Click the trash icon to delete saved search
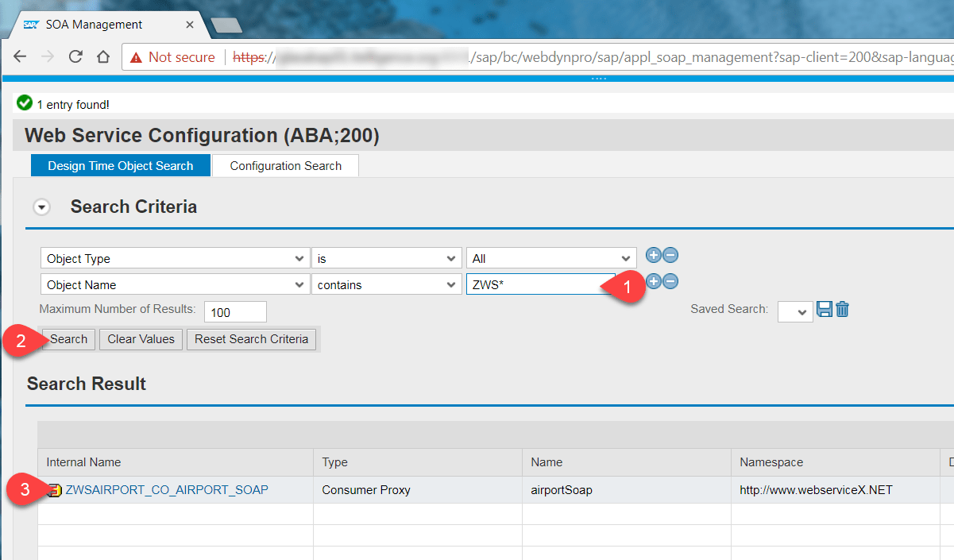 (x=842, y=310)
